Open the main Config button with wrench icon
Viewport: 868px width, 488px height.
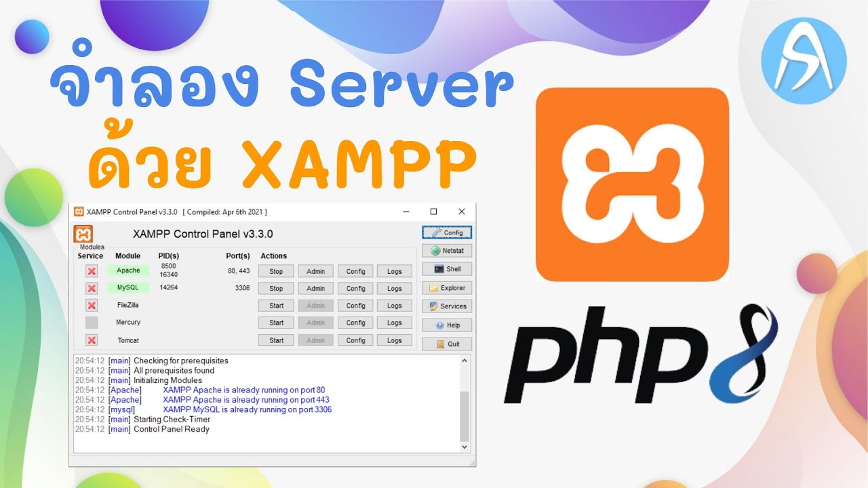(x=447, y=232)
